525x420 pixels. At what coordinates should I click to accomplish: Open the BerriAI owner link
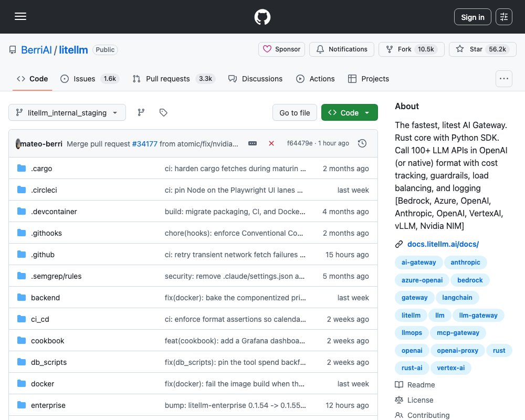[36, 50]
